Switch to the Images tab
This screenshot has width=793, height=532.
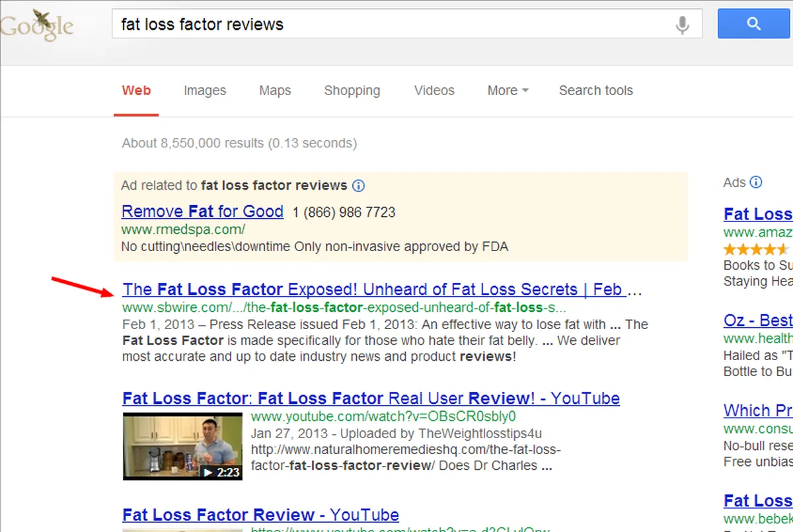click(x=205, y=91)
